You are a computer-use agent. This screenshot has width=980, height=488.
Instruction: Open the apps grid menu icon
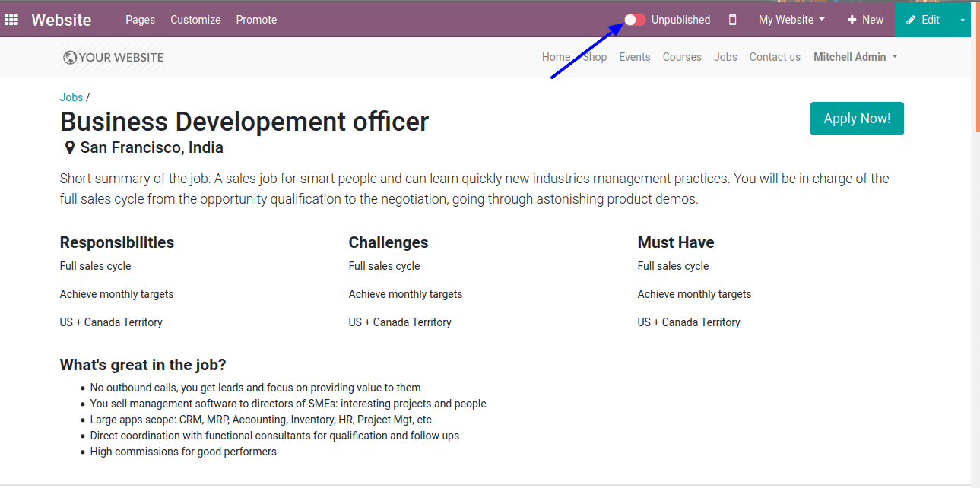click(11, 20)
